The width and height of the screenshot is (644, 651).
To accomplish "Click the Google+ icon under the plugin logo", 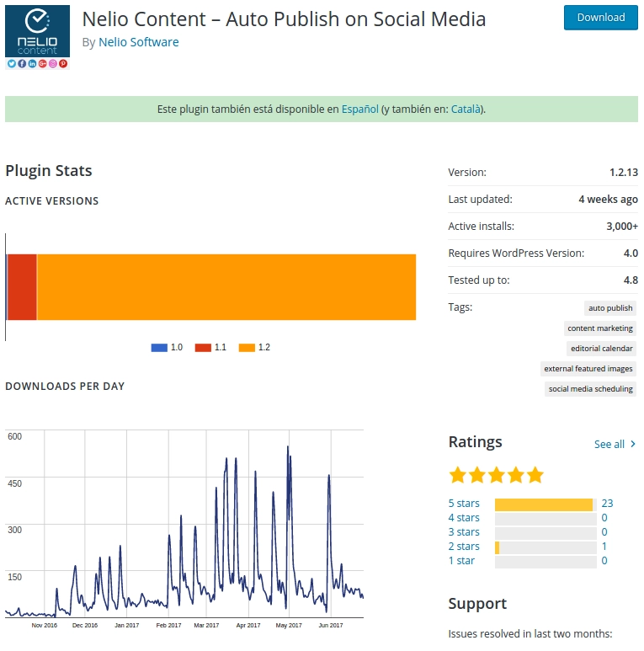I will [42, 64].
